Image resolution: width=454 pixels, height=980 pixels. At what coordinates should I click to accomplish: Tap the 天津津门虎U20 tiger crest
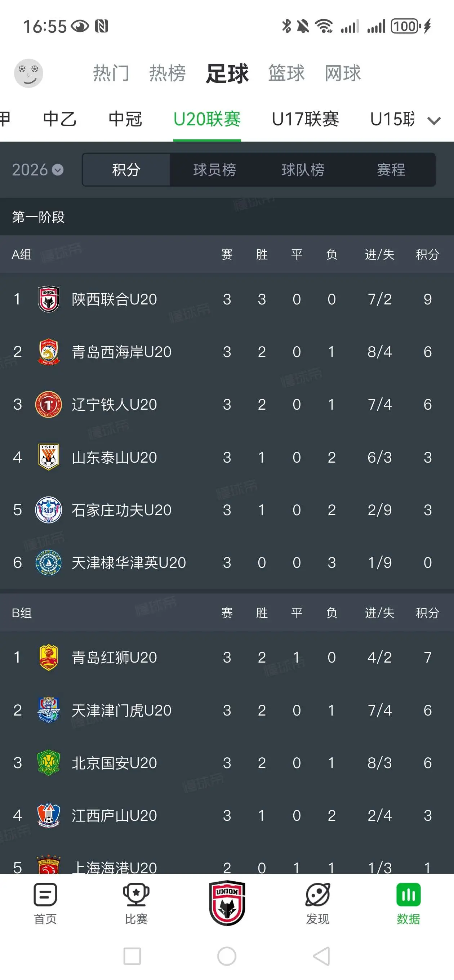coord(48,710)
